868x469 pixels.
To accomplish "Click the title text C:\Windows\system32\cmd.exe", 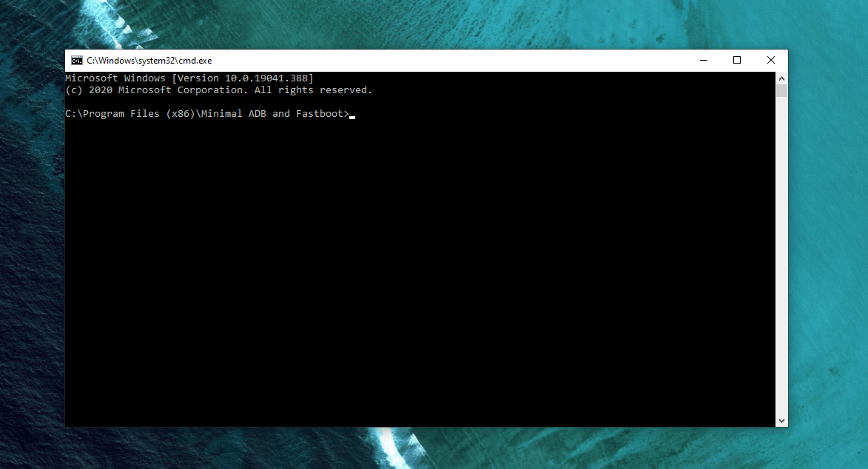I will (x=149, y=61).
